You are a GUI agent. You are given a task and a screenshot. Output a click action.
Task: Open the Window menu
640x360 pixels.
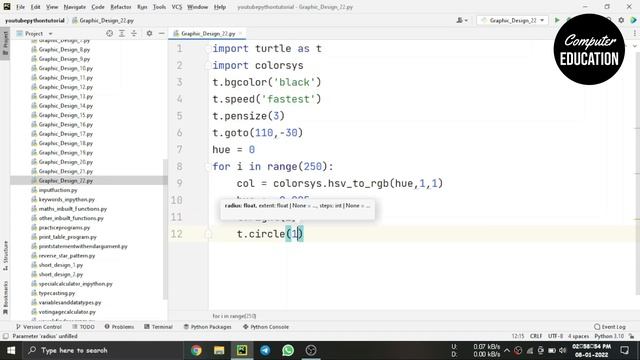(x=198, y=7)
